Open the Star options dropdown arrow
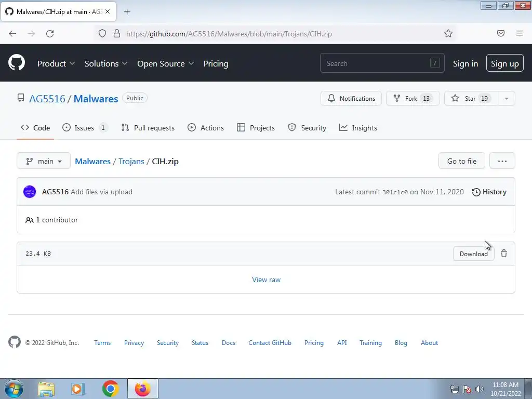 point(507,98)
